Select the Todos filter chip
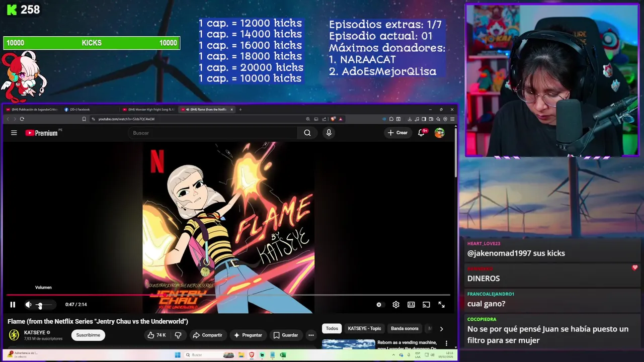This screenshot has width=644, height=362. (332, 328)
